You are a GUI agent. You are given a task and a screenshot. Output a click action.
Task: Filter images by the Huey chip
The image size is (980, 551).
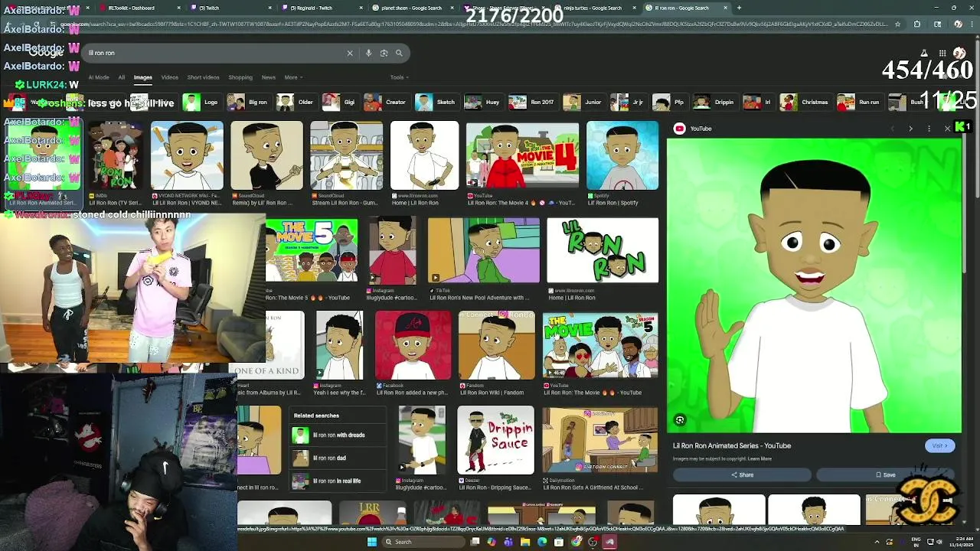tap(483, 102)
